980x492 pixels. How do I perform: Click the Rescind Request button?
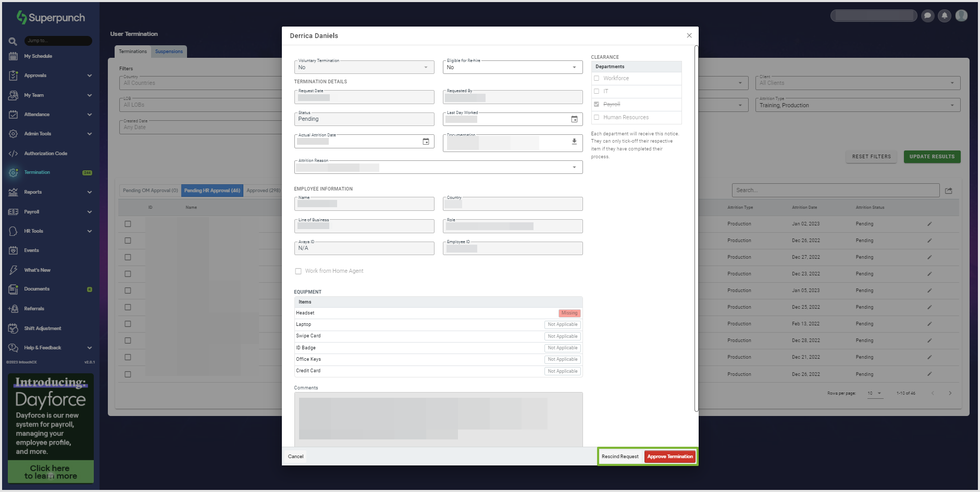point(620,457)
